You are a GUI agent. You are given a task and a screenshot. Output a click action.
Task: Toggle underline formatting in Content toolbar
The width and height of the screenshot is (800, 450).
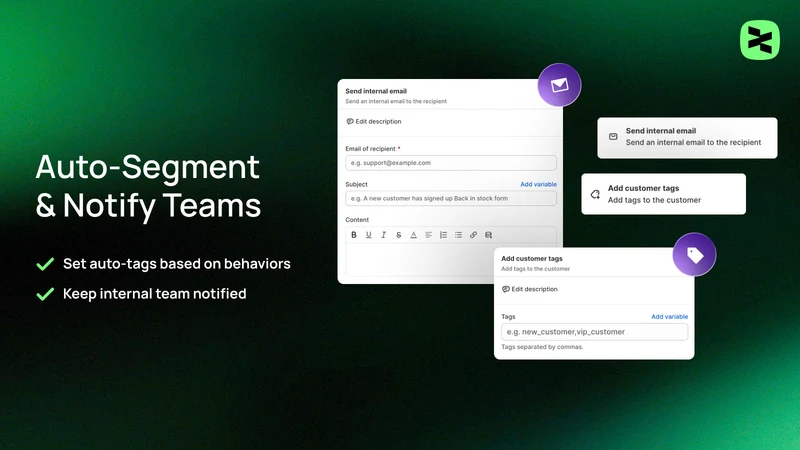click(368, 235)
